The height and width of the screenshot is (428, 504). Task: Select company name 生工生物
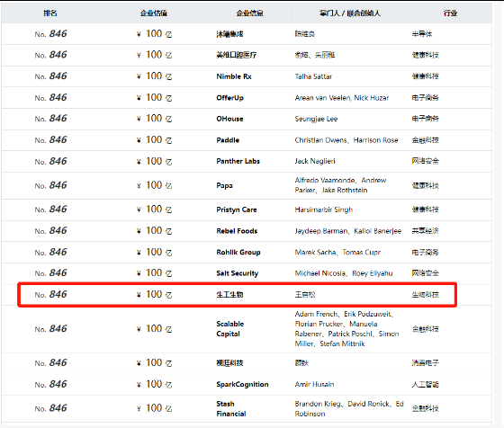[229, 294]
